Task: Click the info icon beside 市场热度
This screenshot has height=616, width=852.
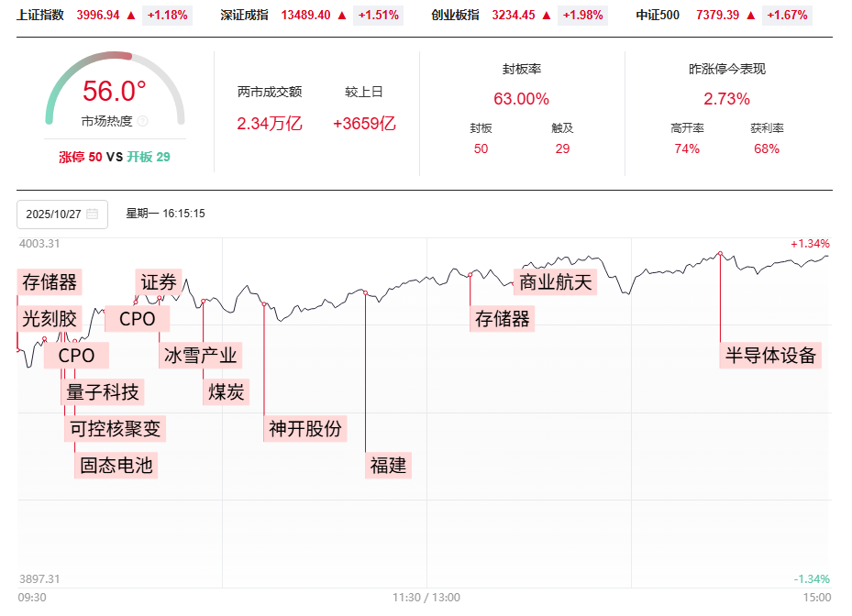Action: pos(143,121)
